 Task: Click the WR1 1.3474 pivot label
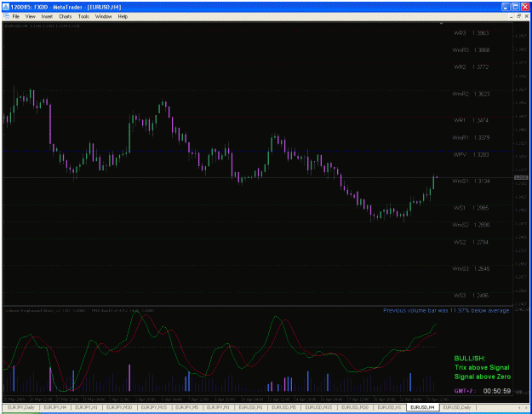click(471, 120)
